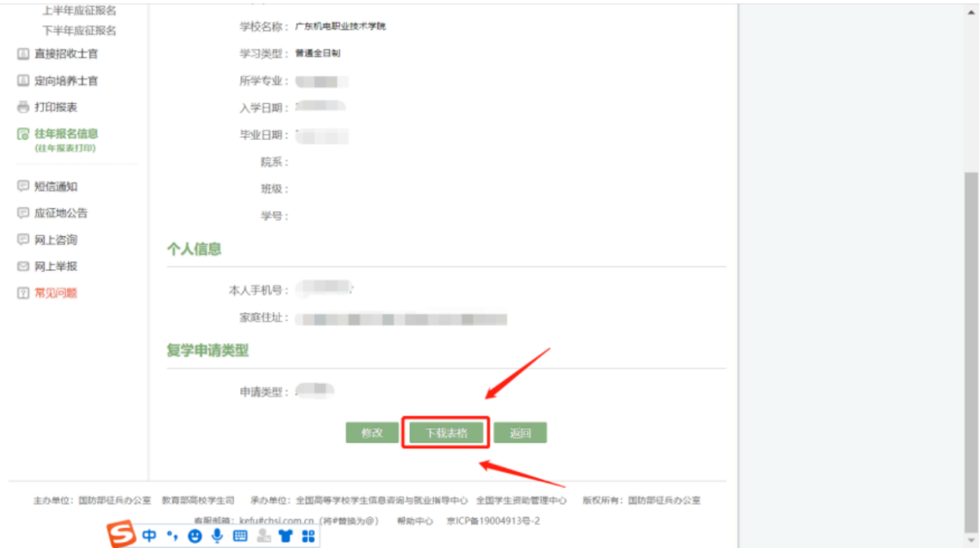Click the question icon beside 常见问题
Screen dimensions: 980x548
pos(23,293)
